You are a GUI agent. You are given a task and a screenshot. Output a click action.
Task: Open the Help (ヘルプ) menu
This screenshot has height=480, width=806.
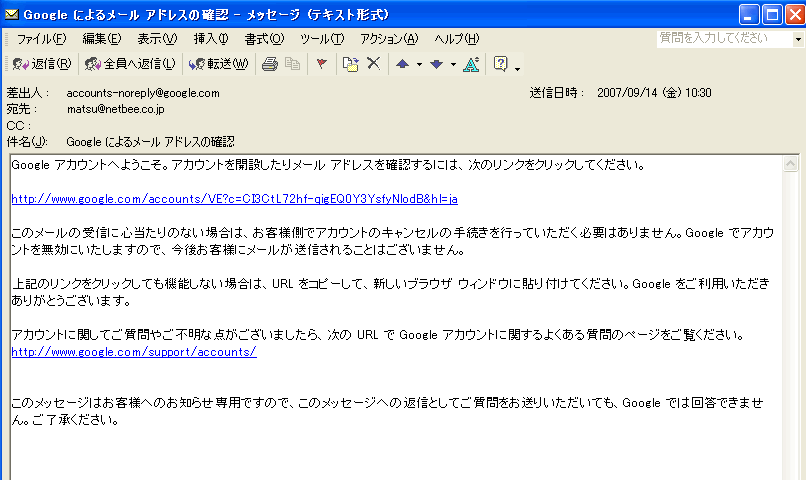[x=456, y=39]
